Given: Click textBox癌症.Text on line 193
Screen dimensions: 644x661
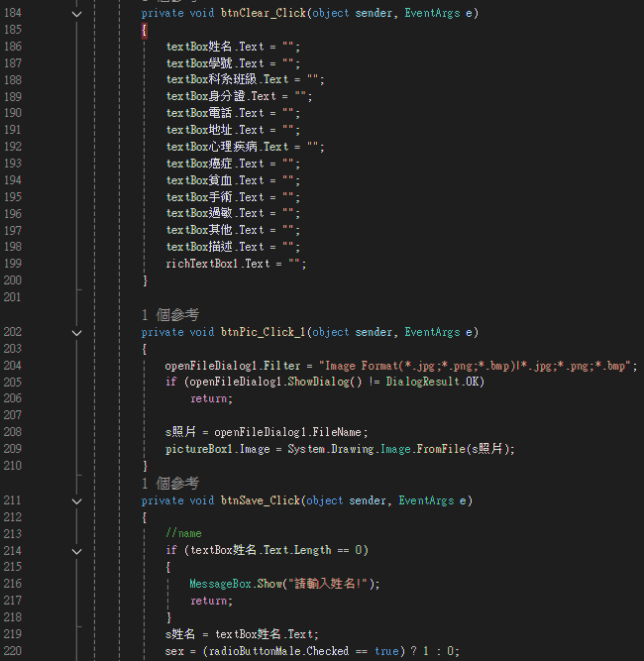Looking at the screenshot, I should tap(215, 164).
